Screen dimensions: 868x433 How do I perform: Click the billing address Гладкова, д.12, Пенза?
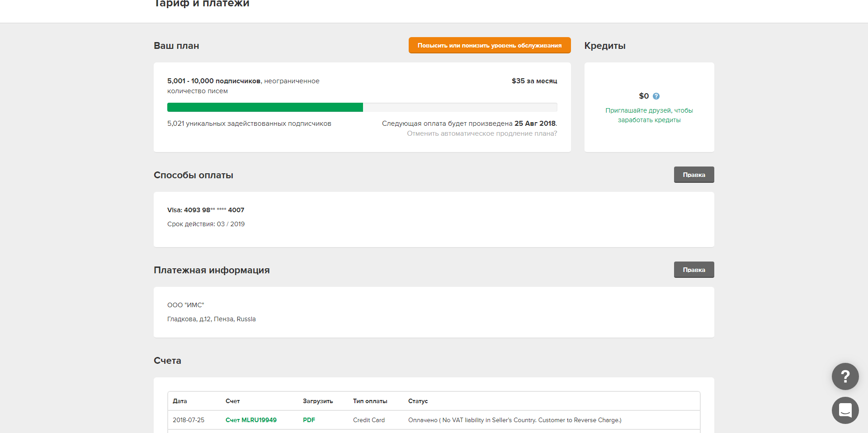[211, 319]
